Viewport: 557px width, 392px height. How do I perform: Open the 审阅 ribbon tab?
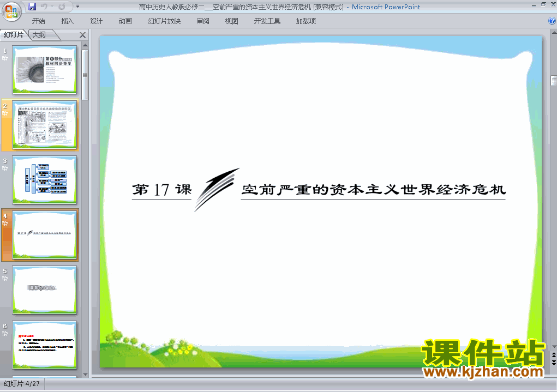click(203, 21)
